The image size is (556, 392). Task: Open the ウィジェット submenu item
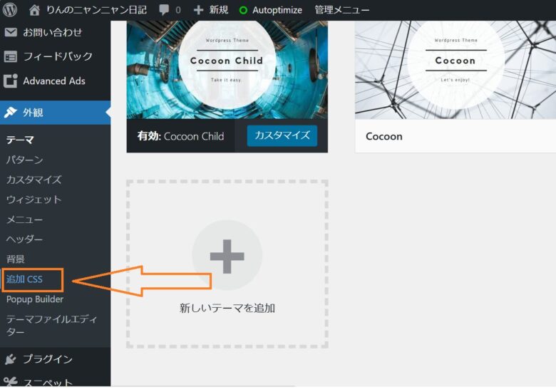pyautogui.click(x=34, y=200)
